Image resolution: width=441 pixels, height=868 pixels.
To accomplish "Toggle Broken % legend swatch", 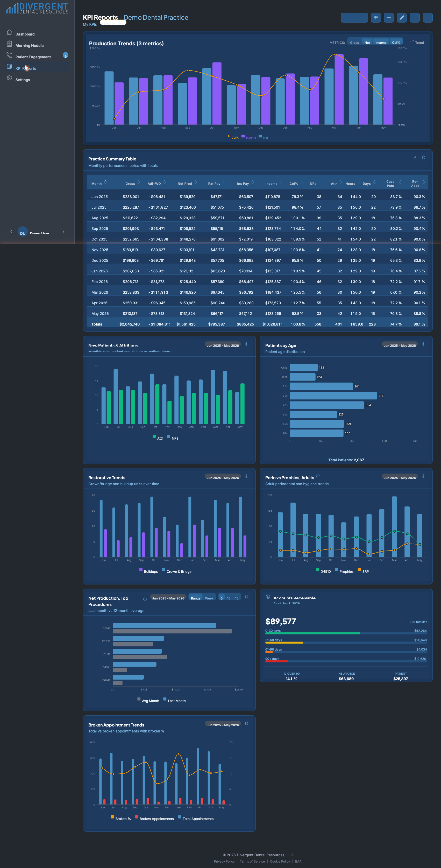I will [x=112, y=817].
